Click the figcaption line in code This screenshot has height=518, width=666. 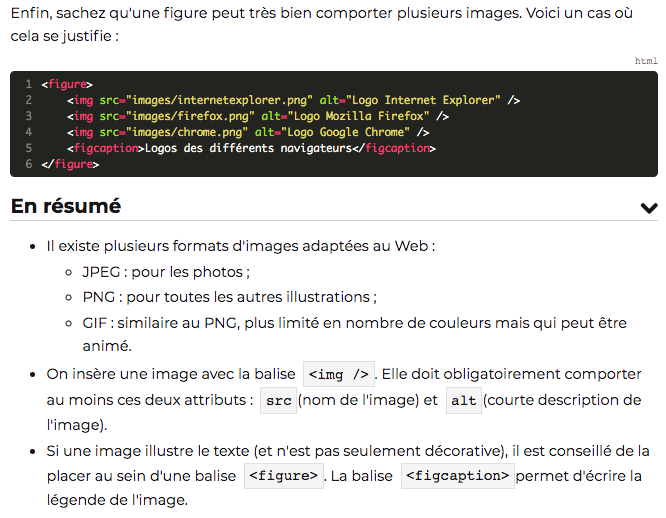pyautogui.click(x=251, y=148)
